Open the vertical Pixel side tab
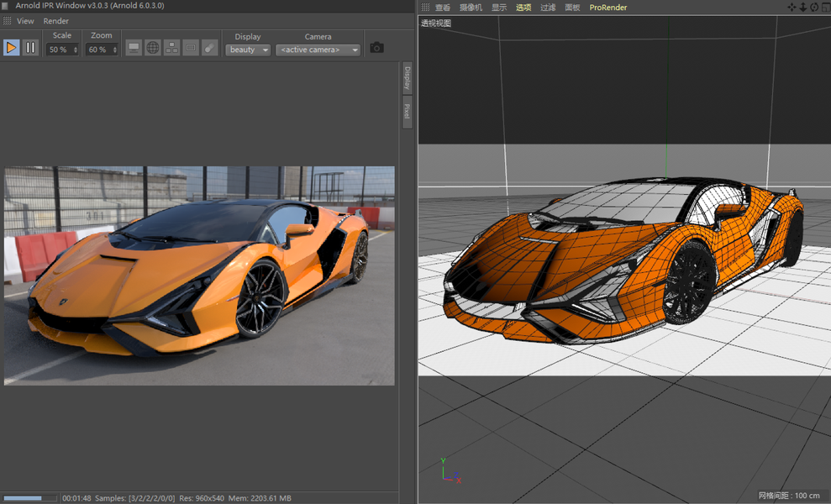831x504 pixels. (407, 112)
